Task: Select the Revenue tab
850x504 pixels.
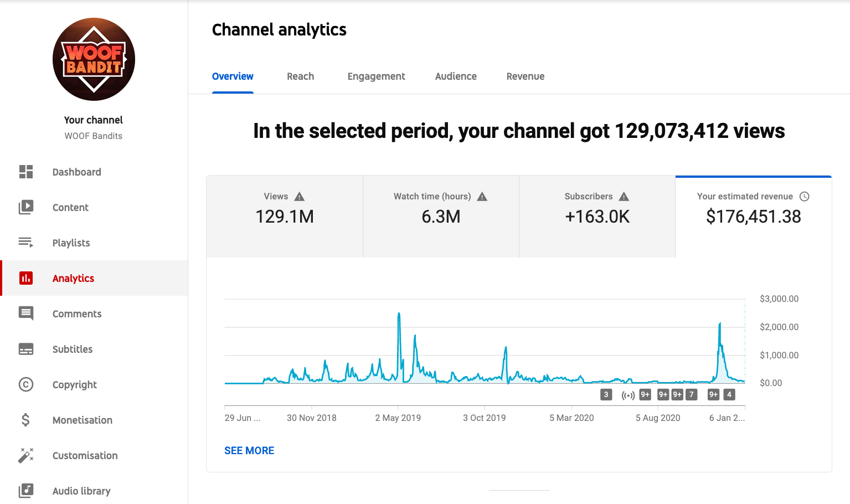Action: tap(525, 76)
